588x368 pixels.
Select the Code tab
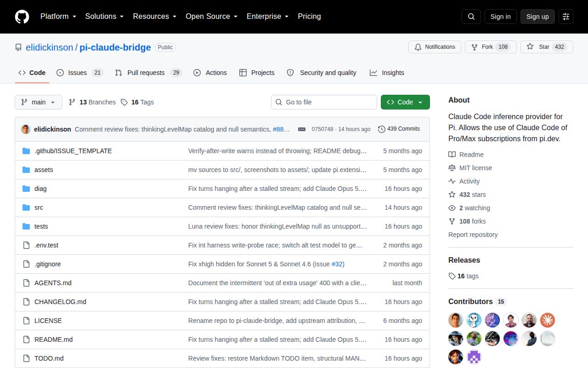pyautogui.click(x=32, y=73)
